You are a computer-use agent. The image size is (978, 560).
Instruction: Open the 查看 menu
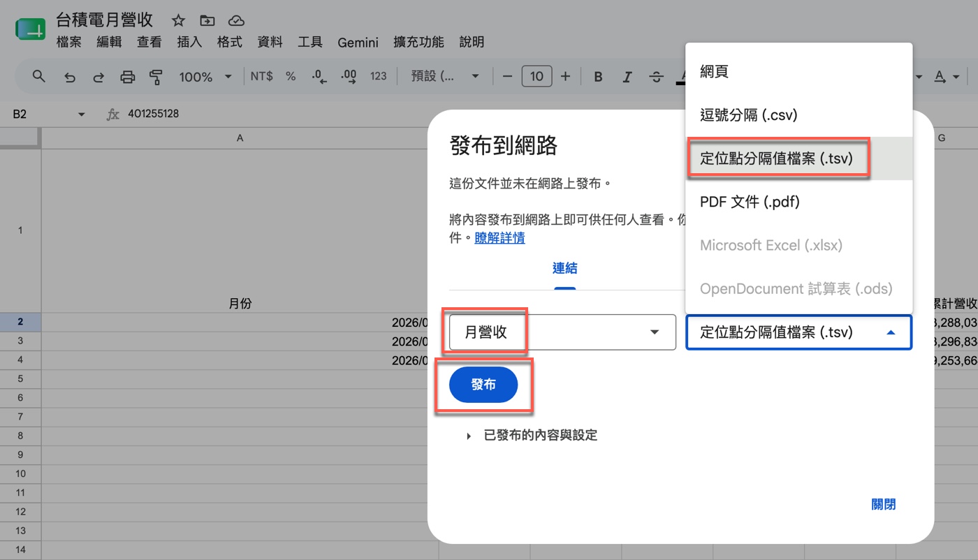coord(149,42)
